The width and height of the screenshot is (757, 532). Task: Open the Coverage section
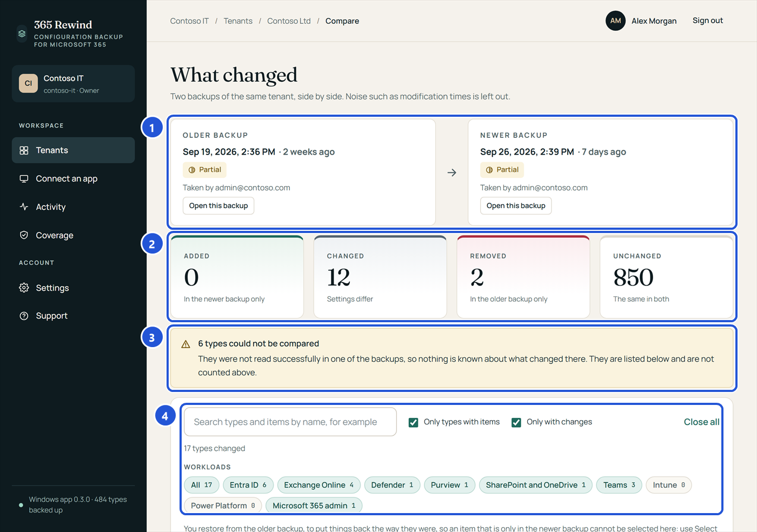[73, 235]
